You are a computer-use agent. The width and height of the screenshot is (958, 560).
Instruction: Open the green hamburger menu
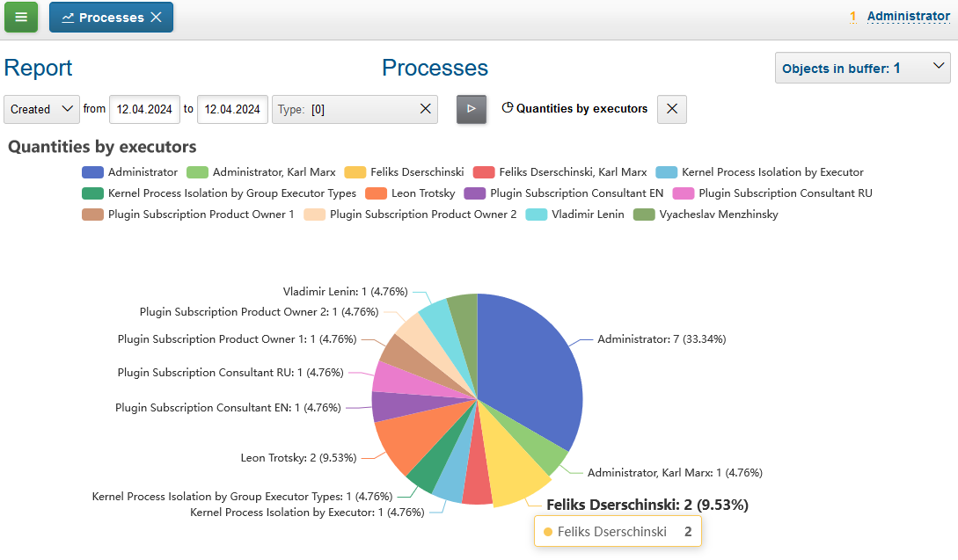point(19,17)
